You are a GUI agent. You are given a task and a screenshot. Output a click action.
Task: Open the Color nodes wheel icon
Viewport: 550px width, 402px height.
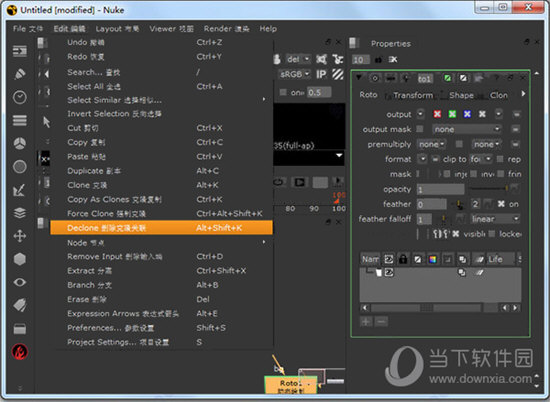(20, 143)
